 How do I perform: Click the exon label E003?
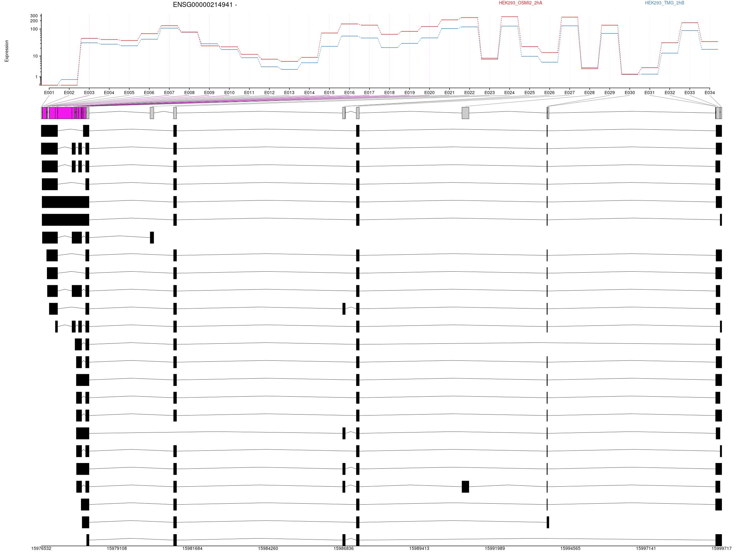(89, 93)
